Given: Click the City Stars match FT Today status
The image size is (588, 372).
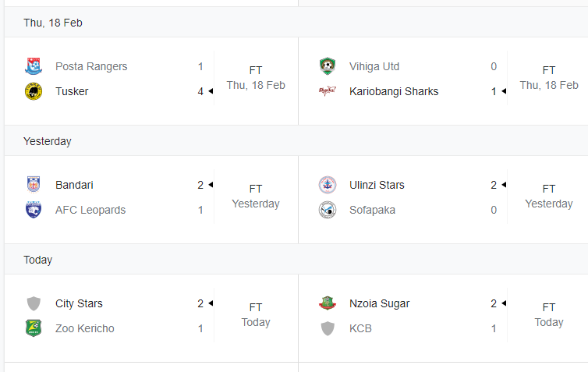Looking at the screenshot, I should [256, 315].
